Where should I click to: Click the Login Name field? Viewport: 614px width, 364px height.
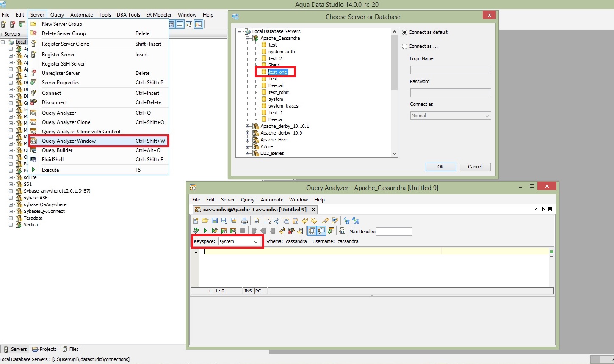[451, 70]
